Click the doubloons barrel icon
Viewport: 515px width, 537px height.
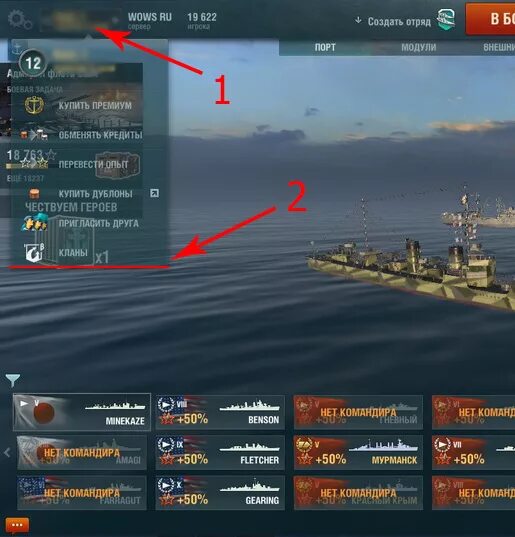coord(34,193)
